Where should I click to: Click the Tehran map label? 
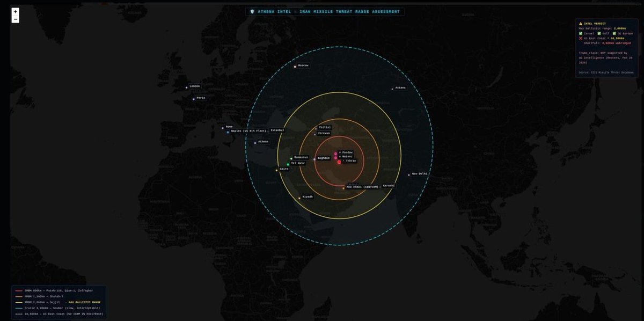[x=349, y=161]
